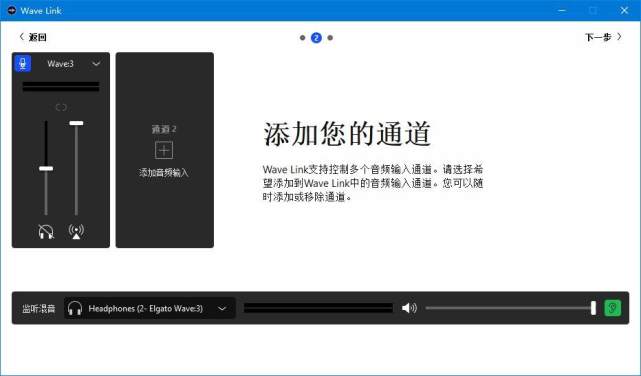The width and height of the screenshot is (641, 376).
Task: Click the monitor mix master volume slider handle
Action: point(593,308)
